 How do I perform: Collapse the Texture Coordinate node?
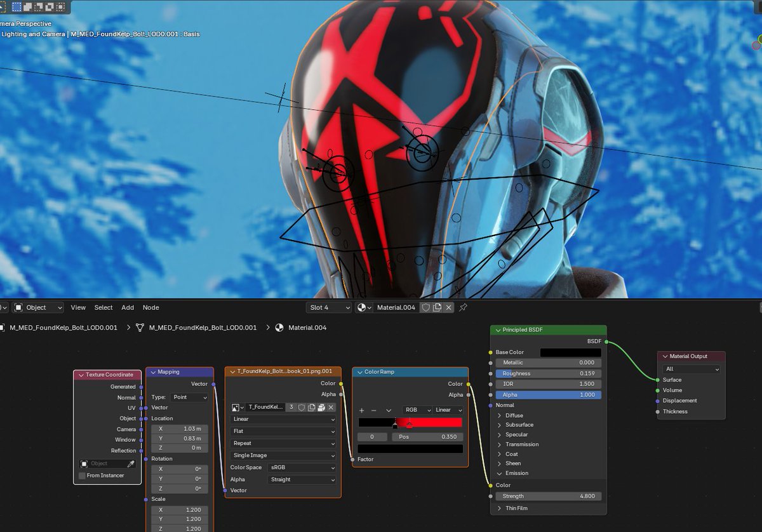tap(81, 375)
